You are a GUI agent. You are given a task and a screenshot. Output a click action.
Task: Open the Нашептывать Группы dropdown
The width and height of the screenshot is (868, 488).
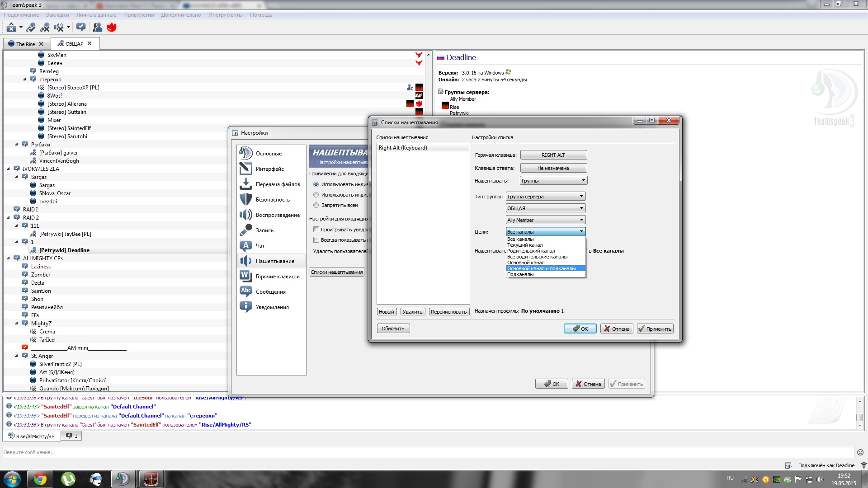(553, 181)
